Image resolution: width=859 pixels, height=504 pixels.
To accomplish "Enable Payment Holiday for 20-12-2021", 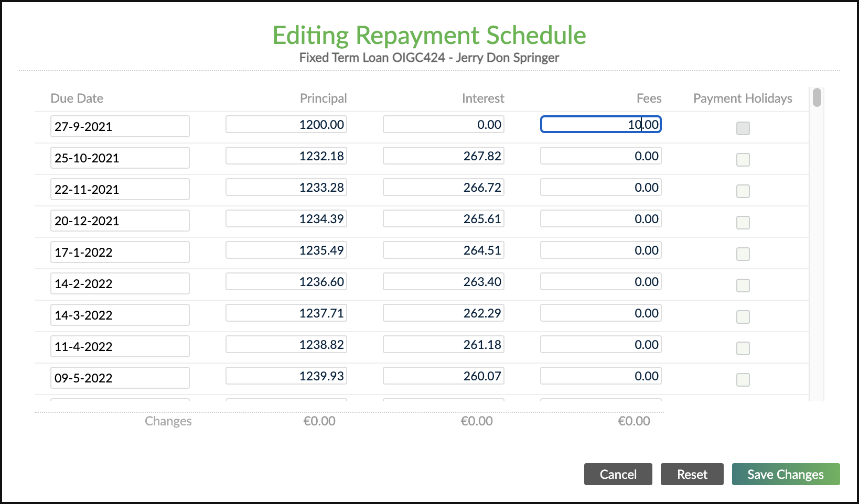I will [x=743, y=223].
